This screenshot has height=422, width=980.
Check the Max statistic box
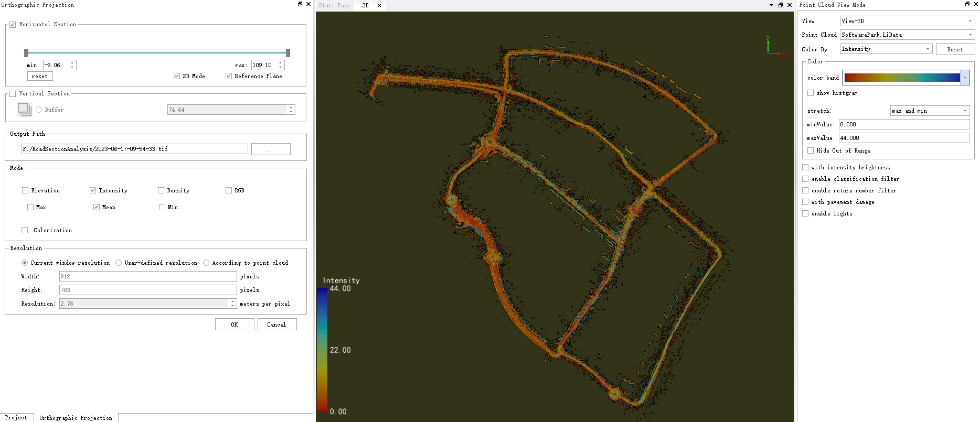(x=30, y=207)
